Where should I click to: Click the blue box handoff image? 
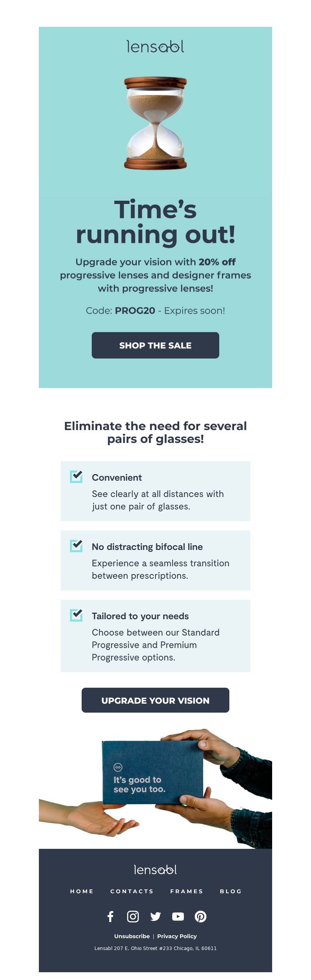tap(155, 788)
